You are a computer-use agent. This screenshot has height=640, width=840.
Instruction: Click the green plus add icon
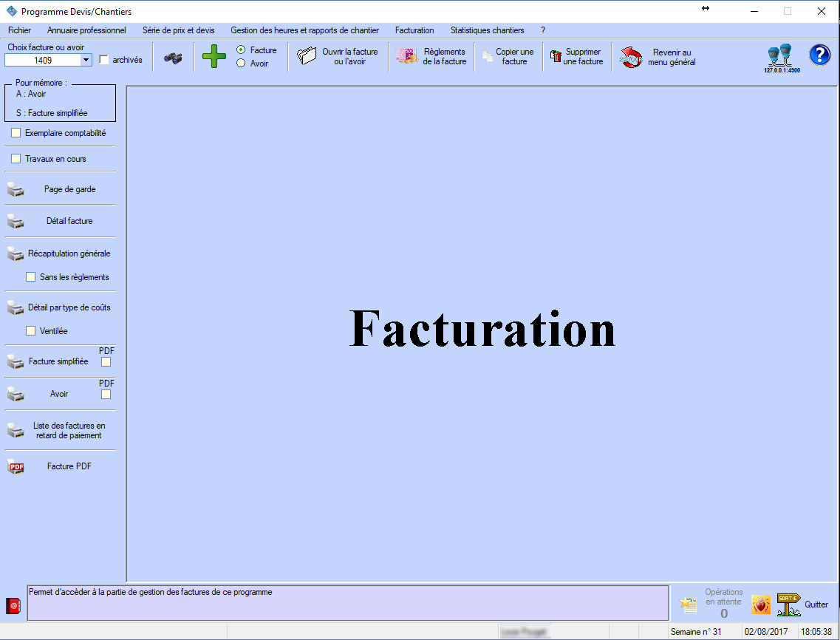(214, 57)
